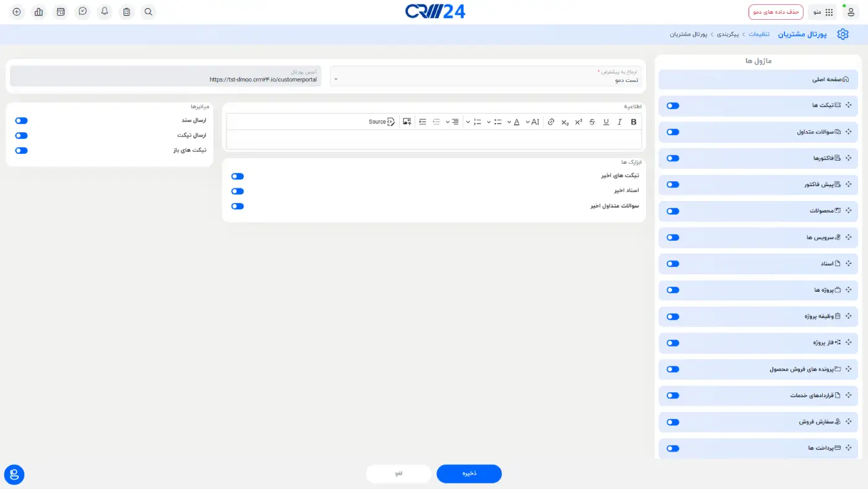Toggle the اسناد اخیر widget switch

coord(237,191)
